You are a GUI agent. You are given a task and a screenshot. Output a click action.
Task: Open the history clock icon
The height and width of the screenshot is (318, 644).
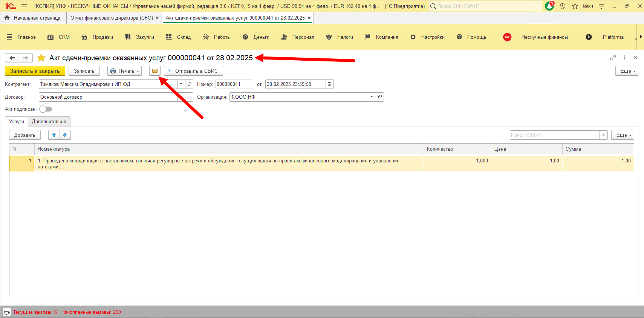(x=562, y=6)
